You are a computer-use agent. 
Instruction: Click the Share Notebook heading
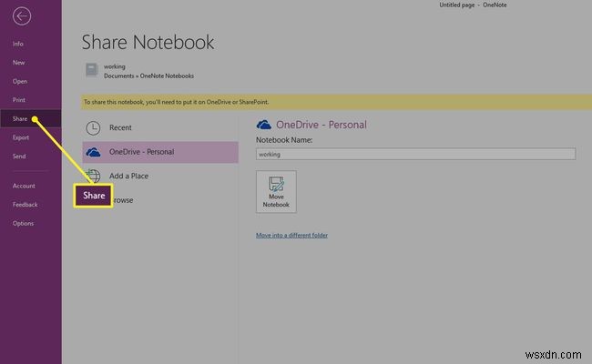coord(148,42)
